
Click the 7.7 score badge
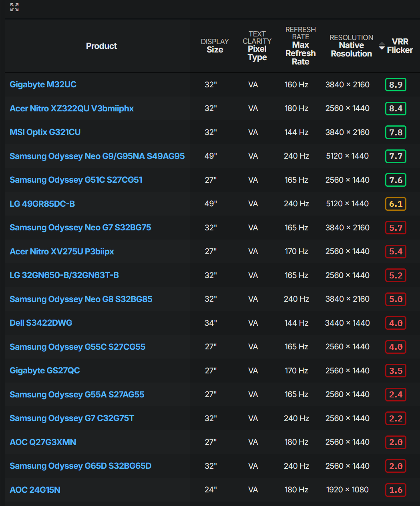(x=396, y=156)
